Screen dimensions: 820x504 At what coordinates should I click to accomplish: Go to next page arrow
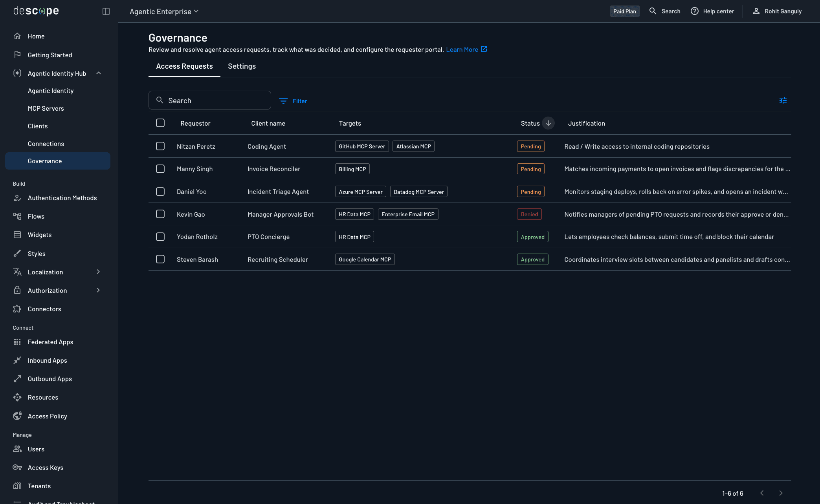point(781,493)
